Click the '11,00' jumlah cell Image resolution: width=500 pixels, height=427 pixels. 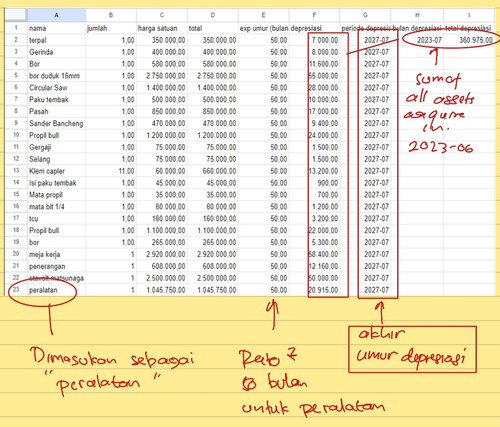tap(111, 171)
